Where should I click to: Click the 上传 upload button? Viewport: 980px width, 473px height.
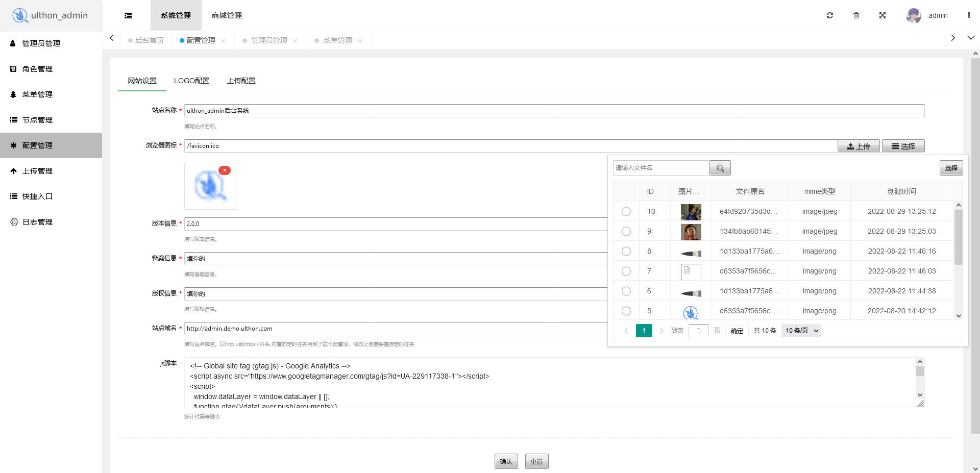(x=859, y=146)
